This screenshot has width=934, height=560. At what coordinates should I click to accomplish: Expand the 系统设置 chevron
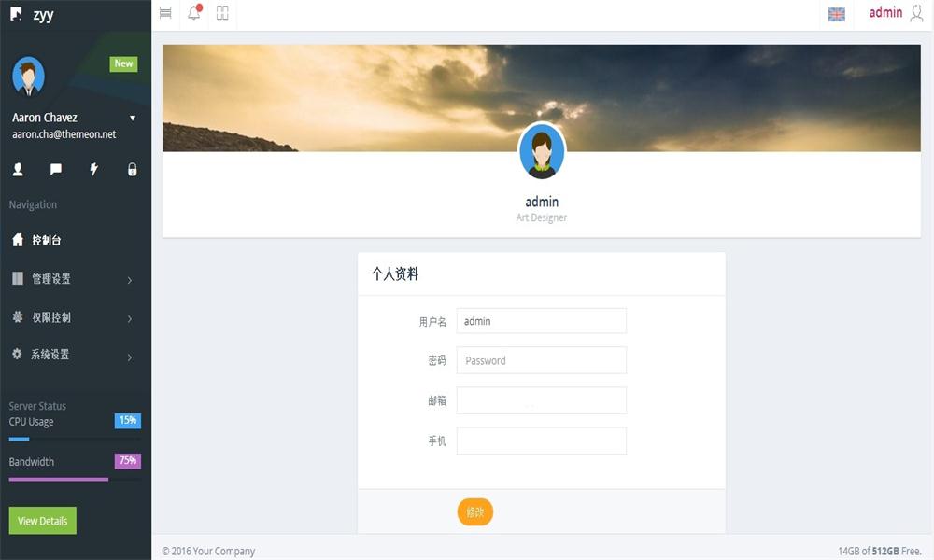(x=130, y=357)
